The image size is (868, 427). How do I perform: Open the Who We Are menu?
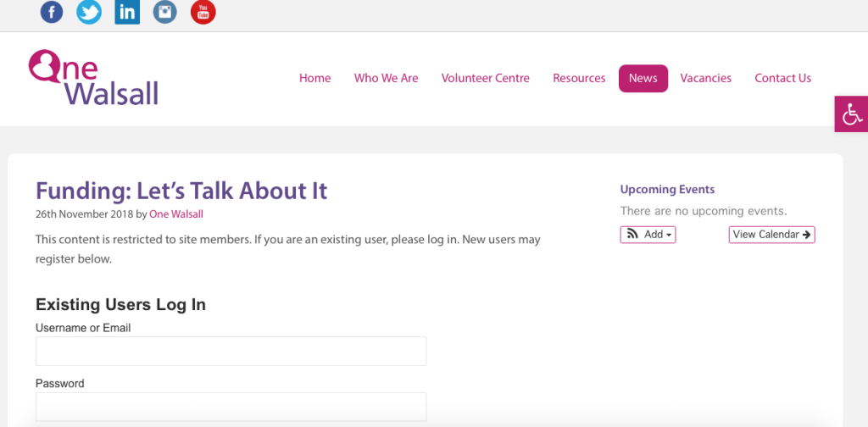[x=386, y=78]
